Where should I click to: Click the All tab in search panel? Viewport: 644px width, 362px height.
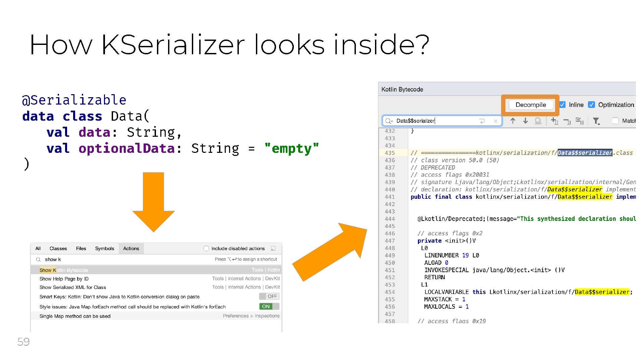coord(37,247)
